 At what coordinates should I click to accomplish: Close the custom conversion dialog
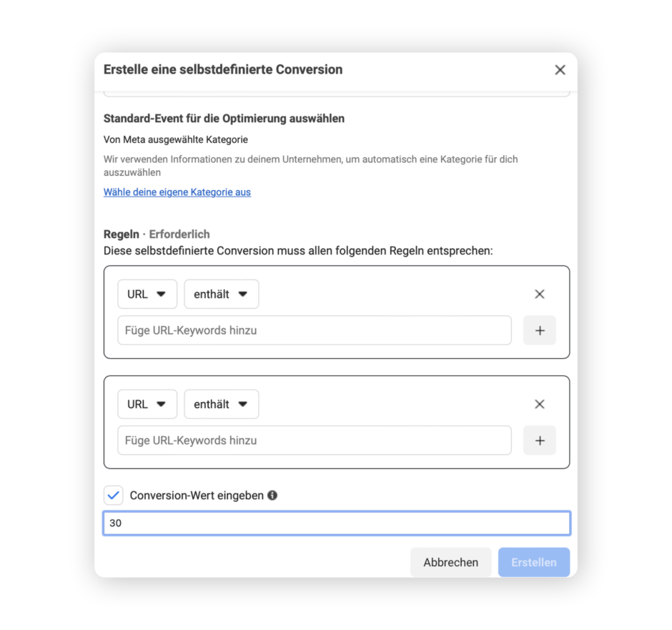[x=560, y=70]
